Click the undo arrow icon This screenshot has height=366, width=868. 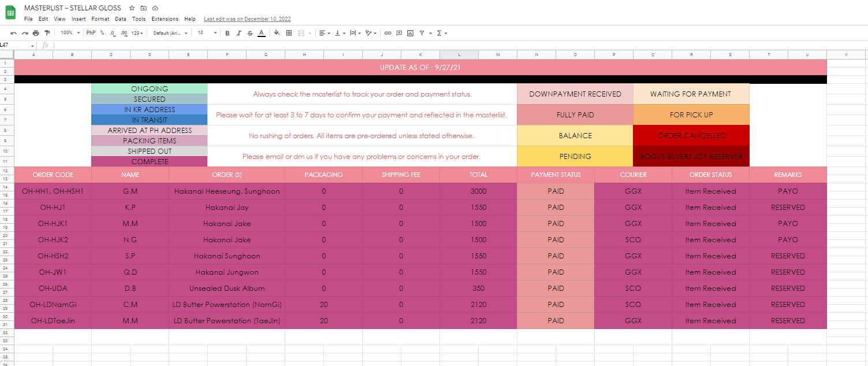pos(13,33)
